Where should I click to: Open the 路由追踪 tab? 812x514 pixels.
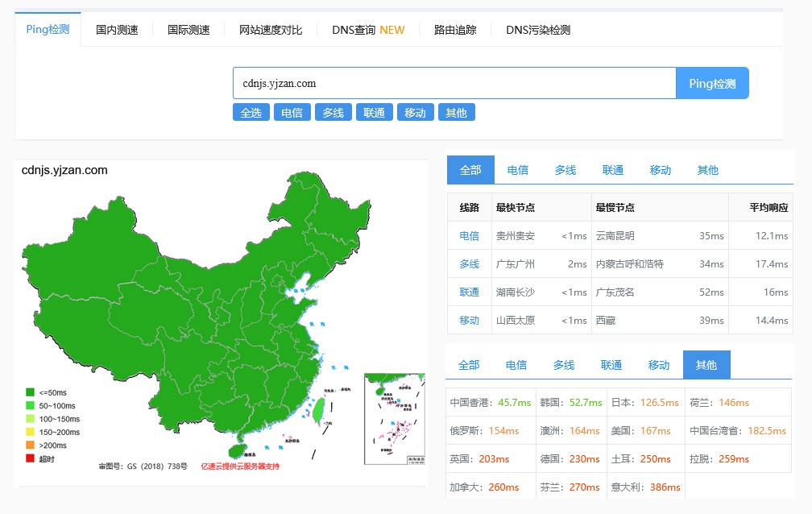tap(455, 30)
